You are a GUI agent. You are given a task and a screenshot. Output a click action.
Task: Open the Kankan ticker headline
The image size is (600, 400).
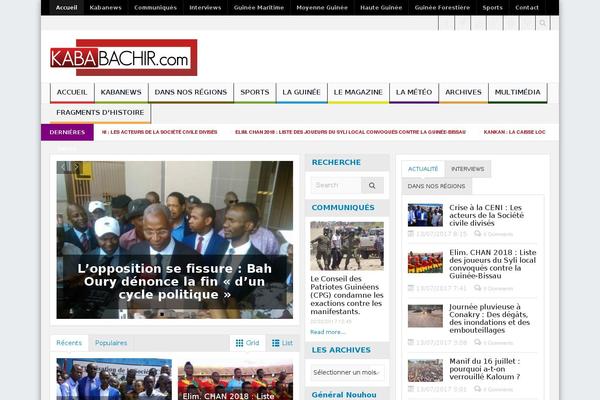[x=514, y=132]
